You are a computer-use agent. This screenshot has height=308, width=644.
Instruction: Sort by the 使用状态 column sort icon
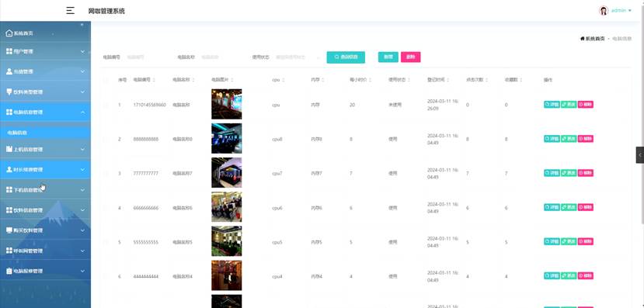(x=409, y=80)
